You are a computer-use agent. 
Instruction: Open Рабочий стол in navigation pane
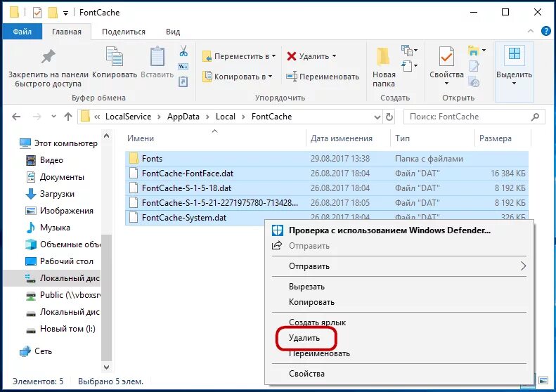pos(60,261)
